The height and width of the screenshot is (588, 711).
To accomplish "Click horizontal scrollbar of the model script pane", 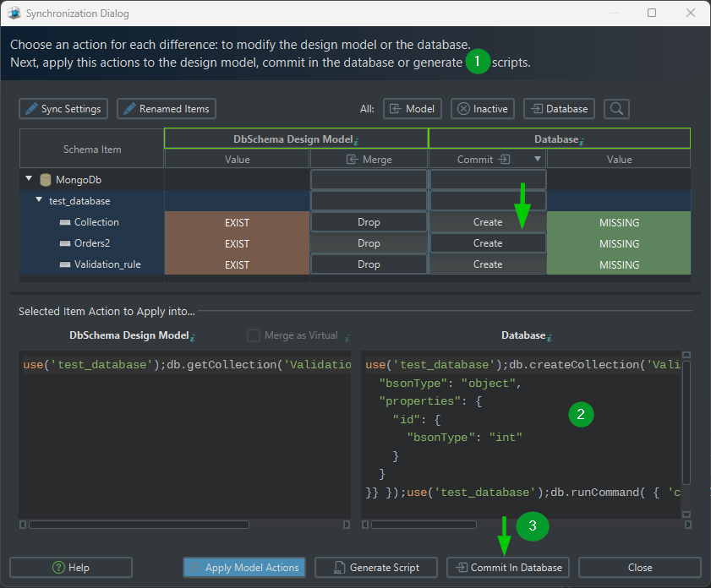I will [139, 525].
